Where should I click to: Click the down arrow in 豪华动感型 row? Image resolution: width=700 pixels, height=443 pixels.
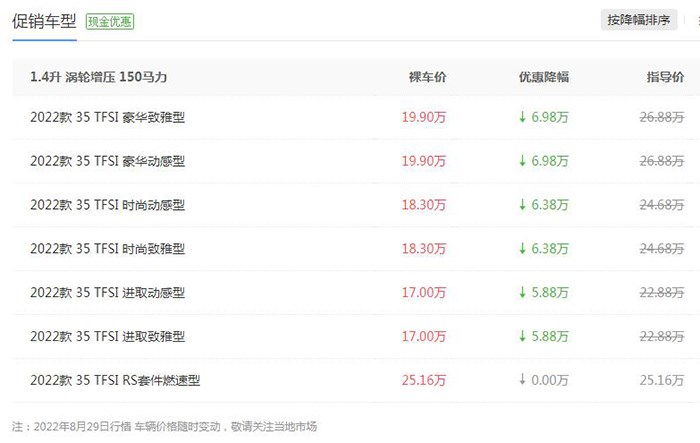click(522, 161)
